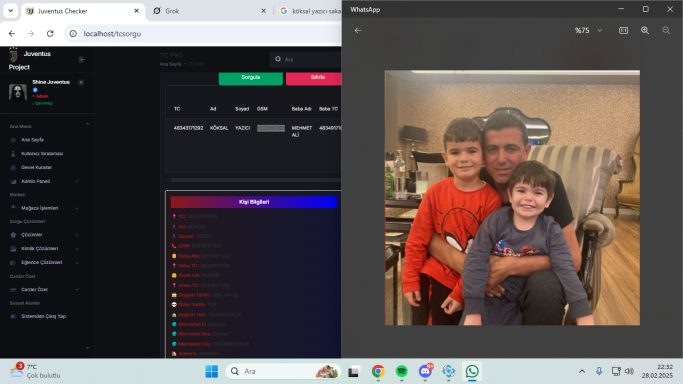Screen dimensions: 683x384
Task: Zoom out on the WhatsApp photo
Action: click(x=666, y=30)
